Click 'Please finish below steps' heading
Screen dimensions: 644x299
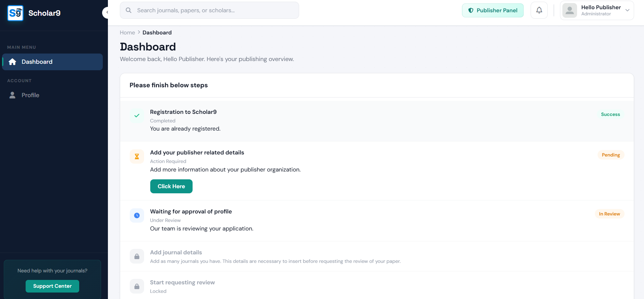[x=169, y=85]
